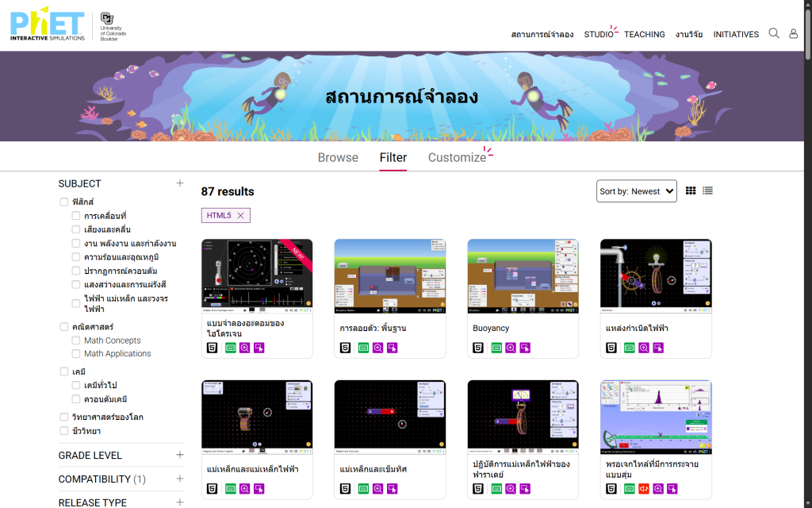Viewport: 812px width, 508px height.
Task: Click the user account icon
Action: [x=794, y=33]
